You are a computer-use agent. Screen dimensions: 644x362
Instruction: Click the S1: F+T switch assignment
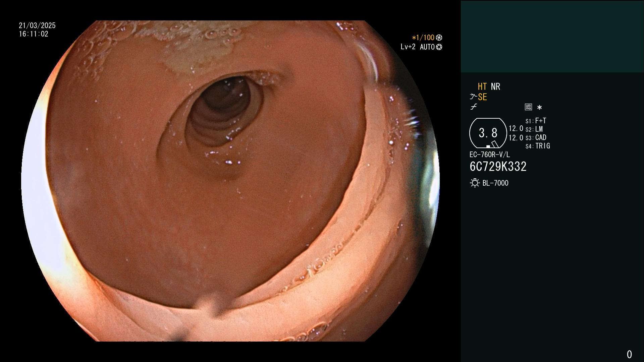(536, 121)
